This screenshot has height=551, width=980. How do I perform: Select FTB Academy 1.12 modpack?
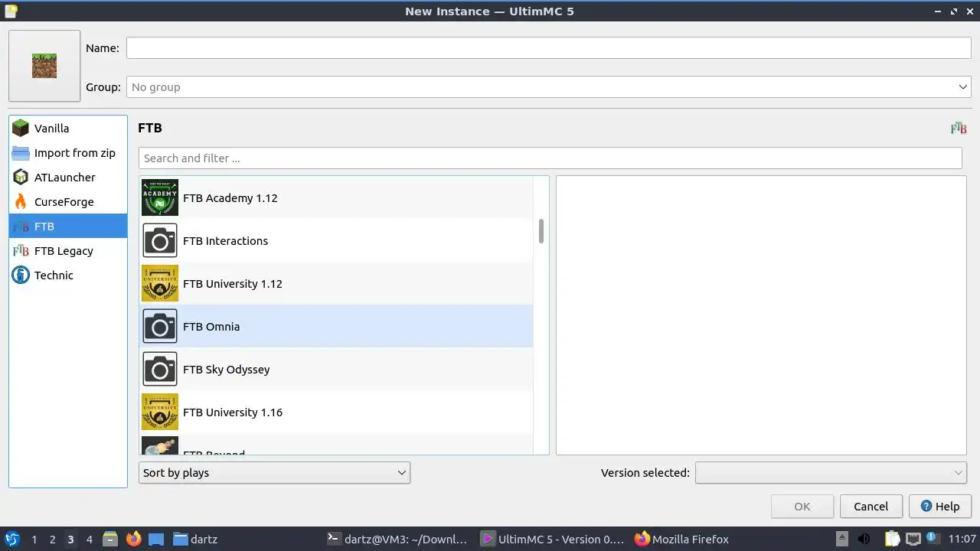tap(336, 198)
